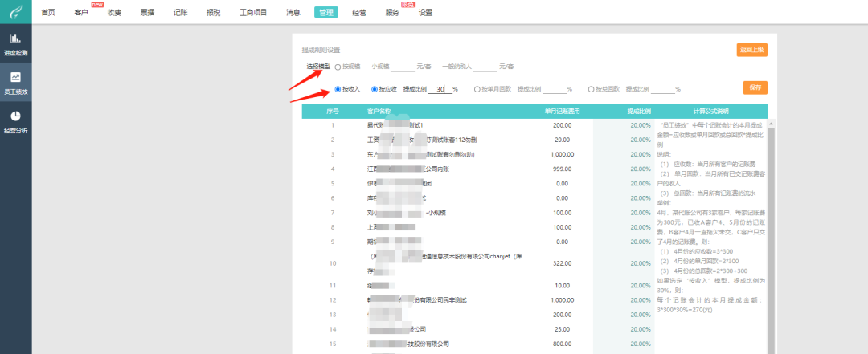Open 进度检测 bar chart sidebar icon

coord(15,38)
